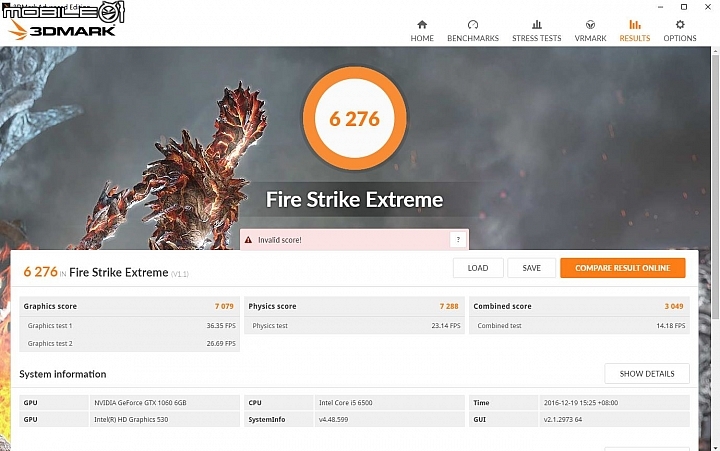
Task: Open the invalid score help question mark
Action: 458,240
